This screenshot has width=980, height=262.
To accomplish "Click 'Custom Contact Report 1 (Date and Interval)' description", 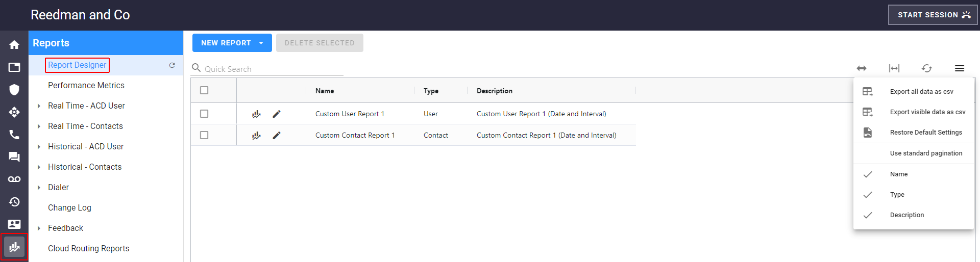I will point(547,135).
